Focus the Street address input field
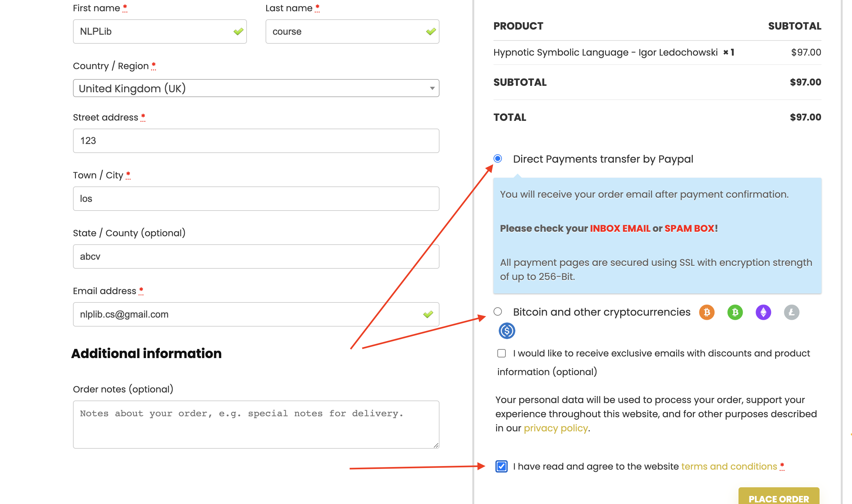 256,140
